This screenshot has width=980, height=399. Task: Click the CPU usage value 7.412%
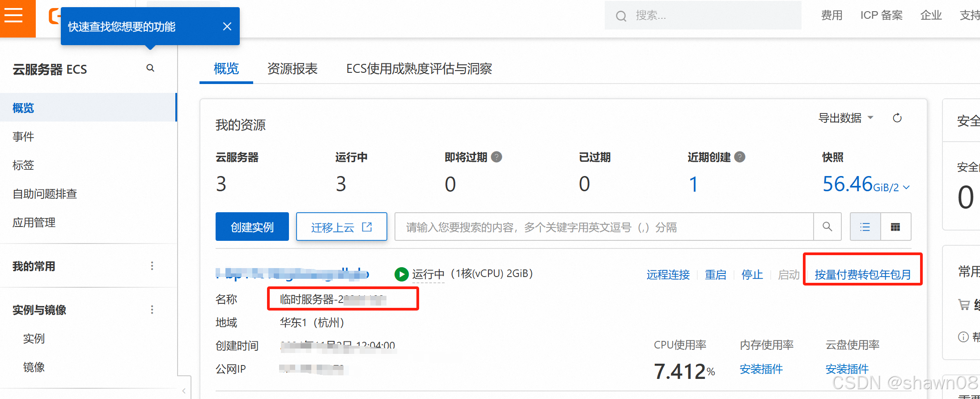684,371
